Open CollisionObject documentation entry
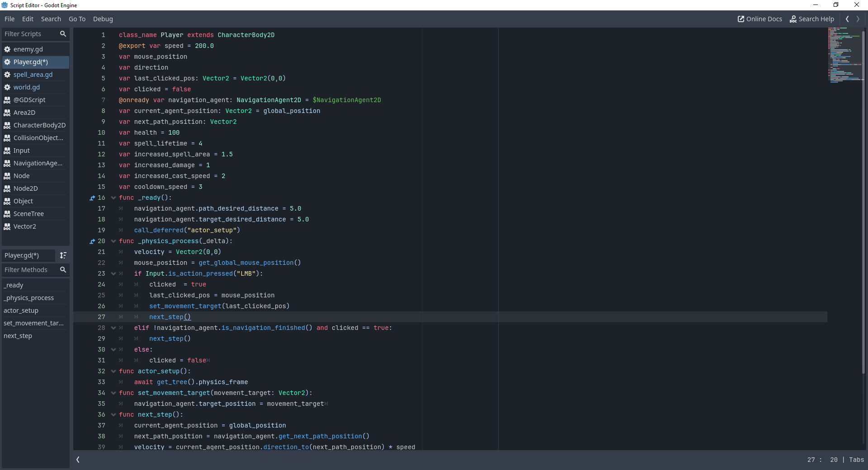Viewport: 868px width, 470px height. [35, 138]
